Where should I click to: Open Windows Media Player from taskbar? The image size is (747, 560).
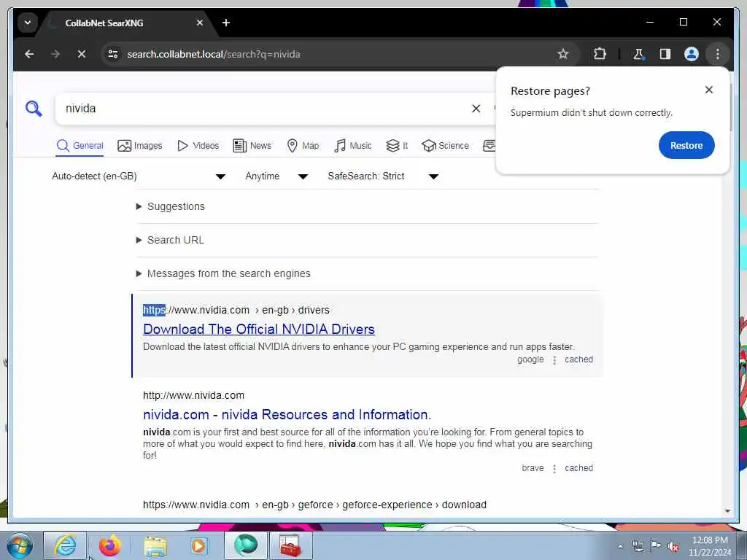198,545
